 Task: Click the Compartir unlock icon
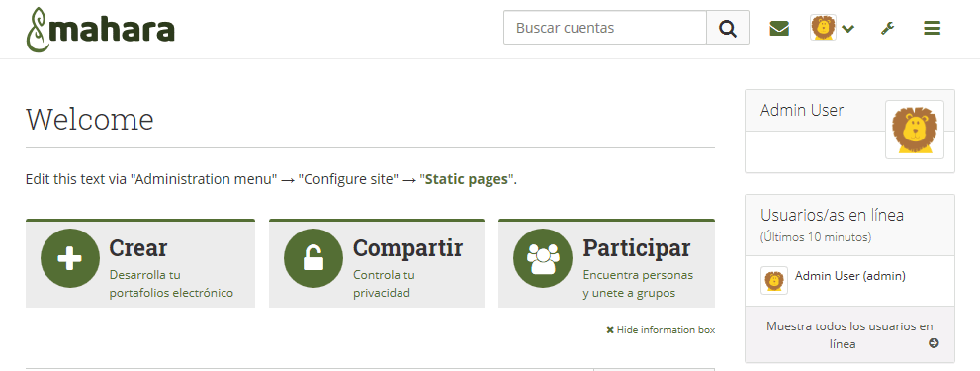click(313, 258)
